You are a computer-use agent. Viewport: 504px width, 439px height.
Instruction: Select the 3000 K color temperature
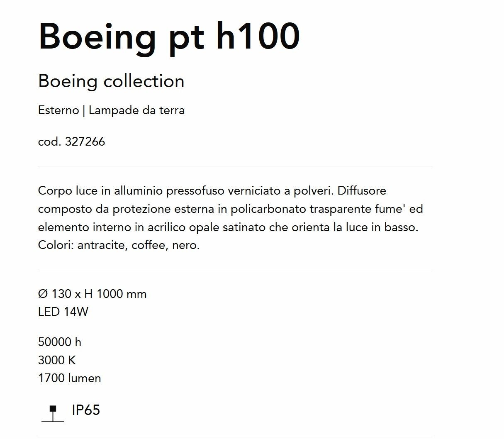[57, 360]
